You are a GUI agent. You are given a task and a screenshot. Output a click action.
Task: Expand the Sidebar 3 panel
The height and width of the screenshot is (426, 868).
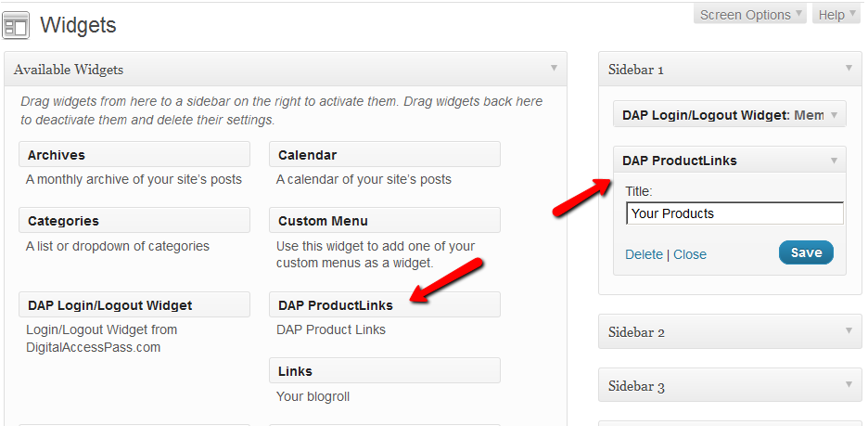pyautogui.click(x=848, y=385)
